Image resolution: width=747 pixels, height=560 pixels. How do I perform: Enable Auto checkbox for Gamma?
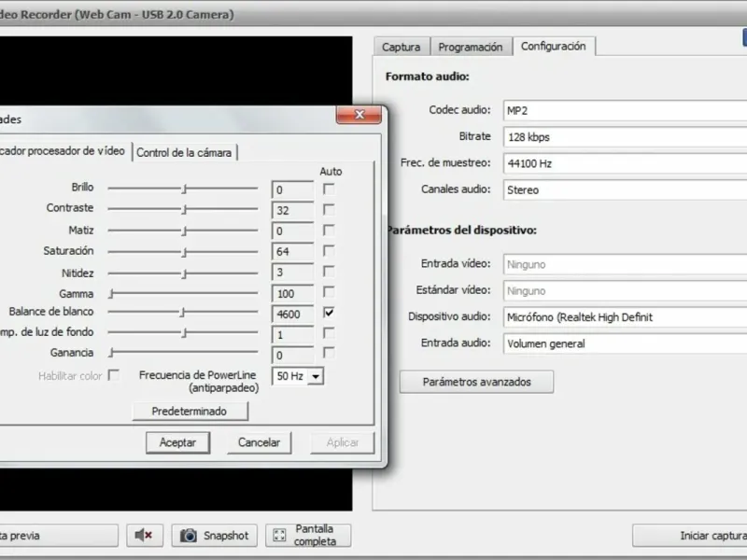point(329,292)
